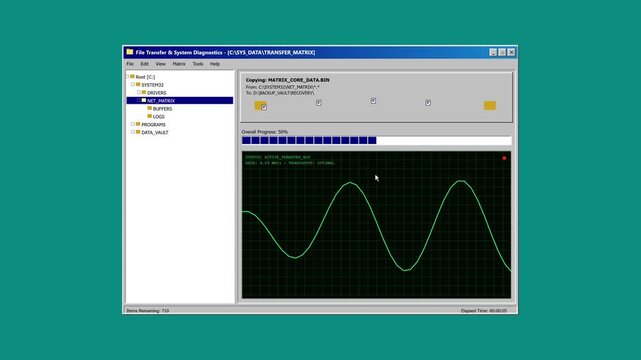Minimize the File Transfer window

point(493,52)
